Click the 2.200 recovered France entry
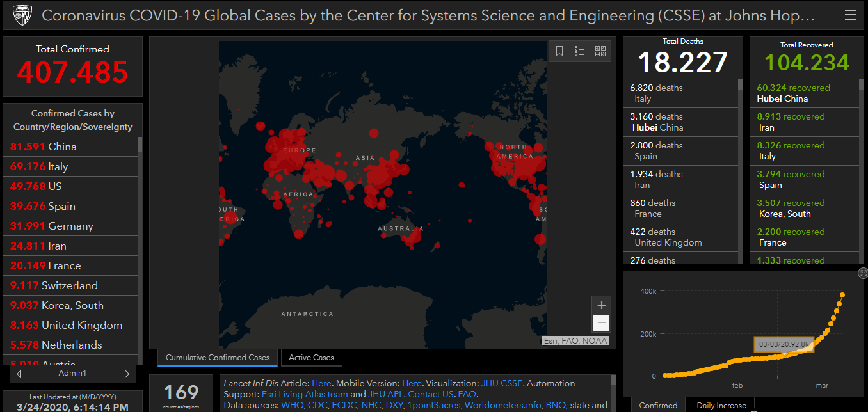The height and width of the screenshot is (412, 868). pyautogui.click(x=804, y=237)
